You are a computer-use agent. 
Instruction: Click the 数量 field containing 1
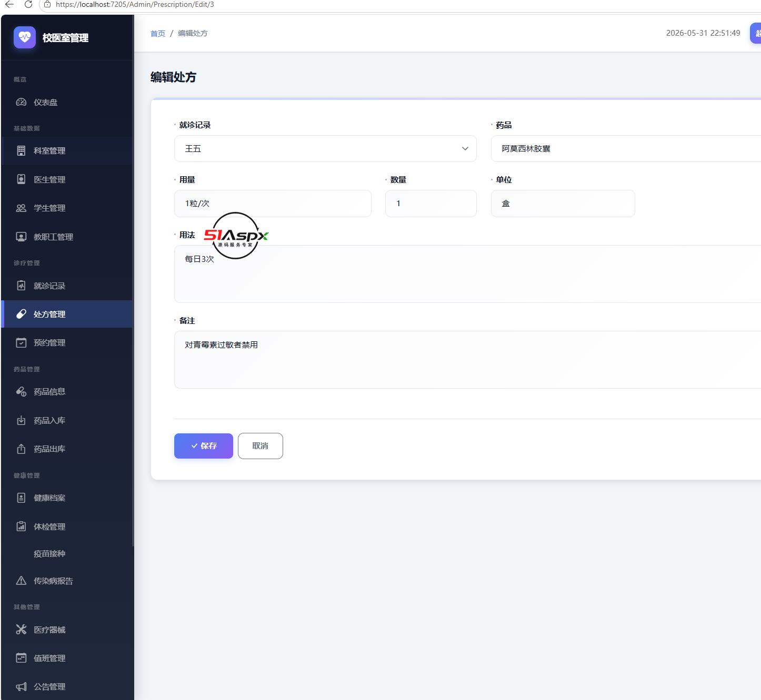tap(431, 204)
